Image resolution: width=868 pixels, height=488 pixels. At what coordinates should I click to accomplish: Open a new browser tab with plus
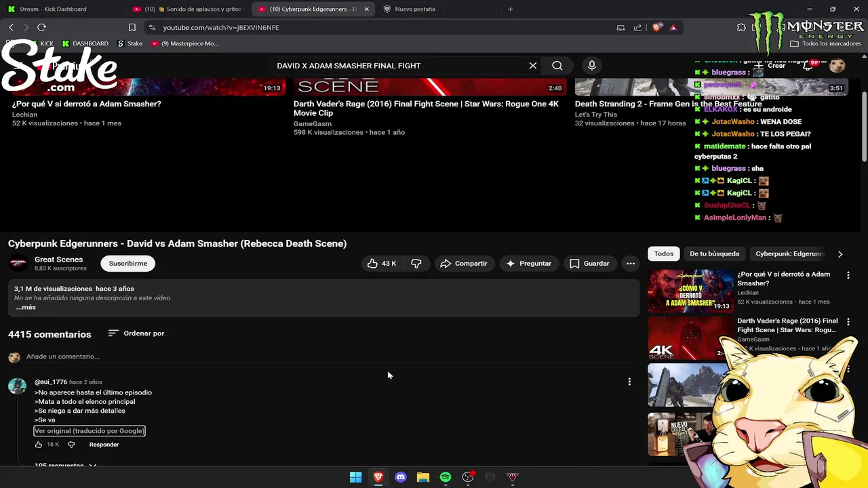(x=511, y=9)
